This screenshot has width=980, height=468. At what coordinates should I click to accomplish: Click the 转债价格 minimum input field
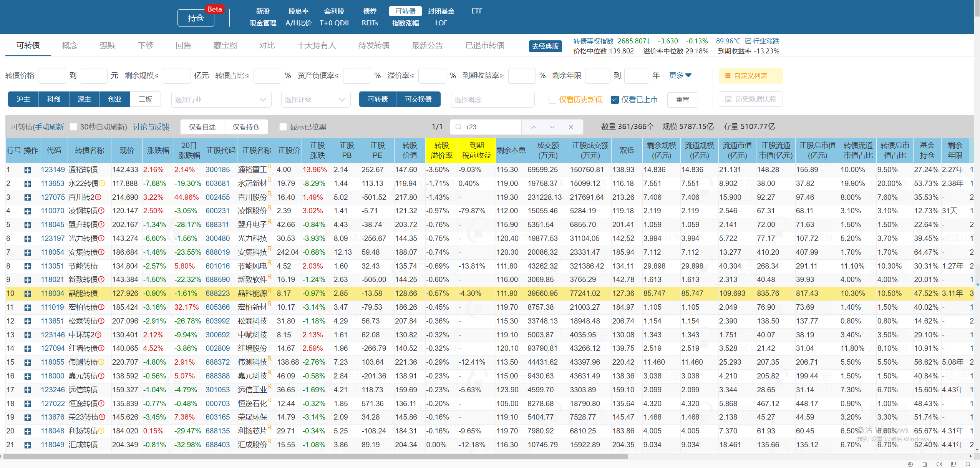pos(52,76)
